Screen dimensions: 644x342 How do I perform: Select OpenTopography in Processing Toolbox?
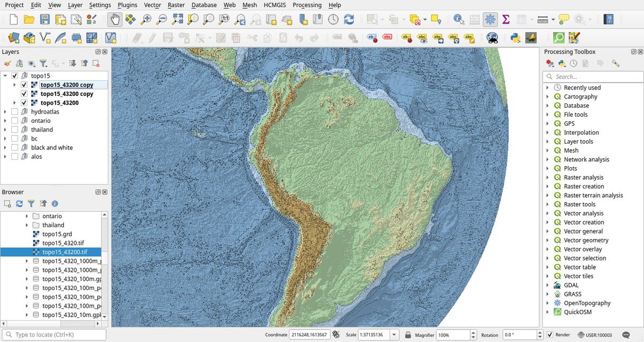(x=587, y=303)
